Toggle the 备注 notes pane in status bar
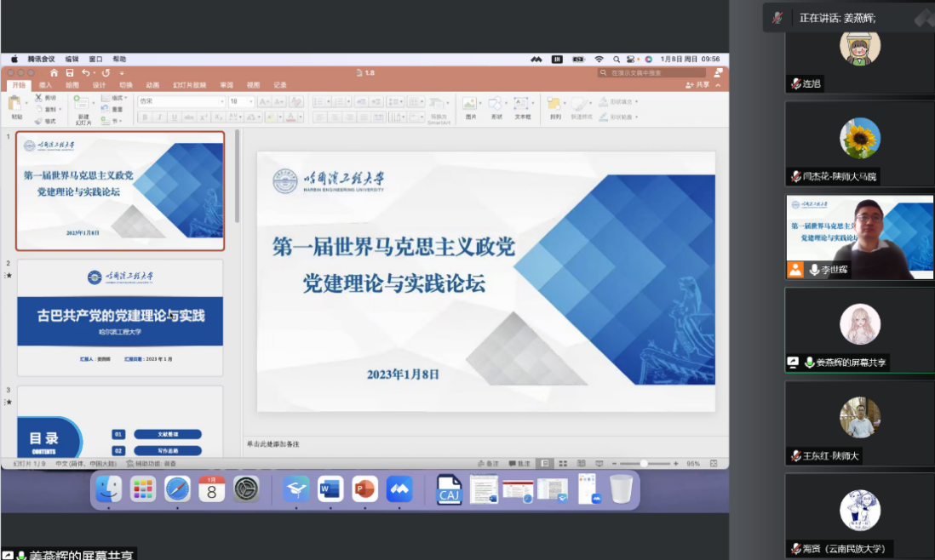This screenshot has width=935, height=560. click(x=488, y=464)
